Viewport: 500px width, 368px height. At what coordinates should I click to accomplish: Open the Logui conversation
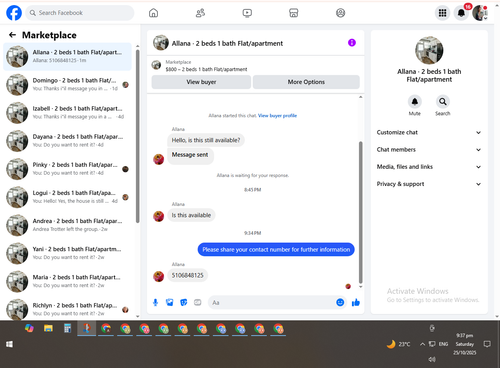pyautogui.click(x=67, y=197)
